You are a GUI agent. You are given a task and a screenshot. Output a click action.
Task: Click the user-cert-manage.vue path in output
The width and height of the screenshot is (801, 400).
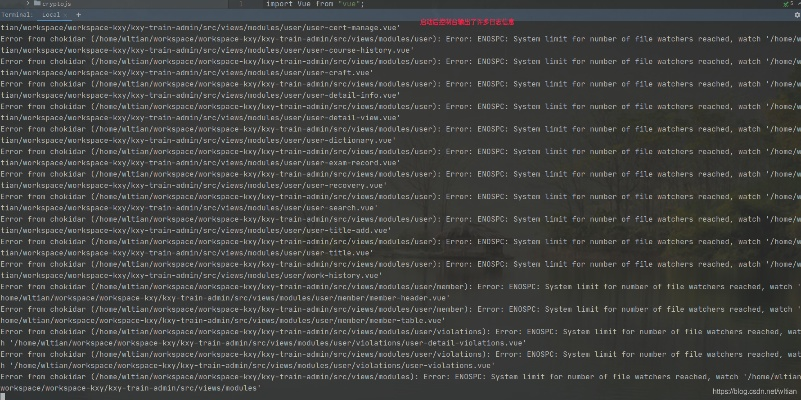[350, 28]
